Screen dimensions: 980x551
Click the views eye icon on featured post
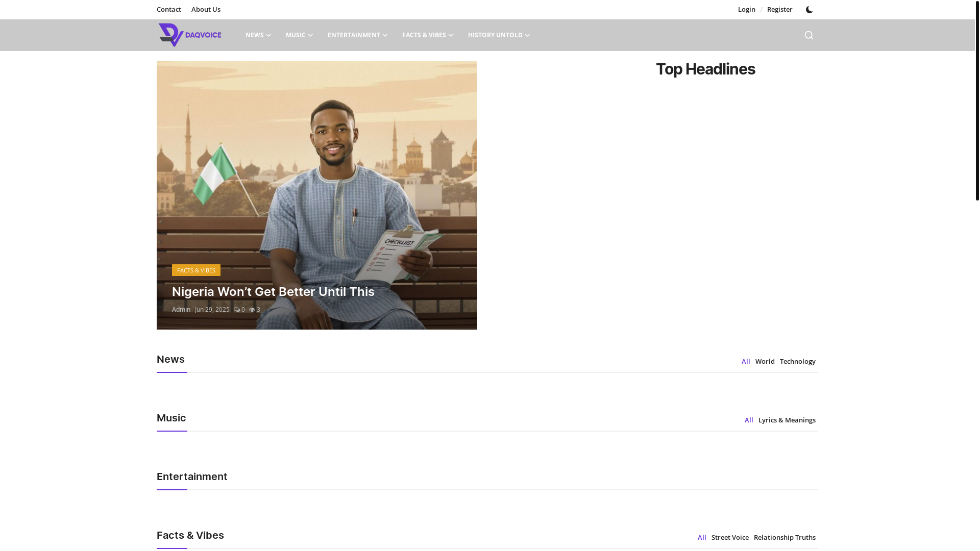252,310
